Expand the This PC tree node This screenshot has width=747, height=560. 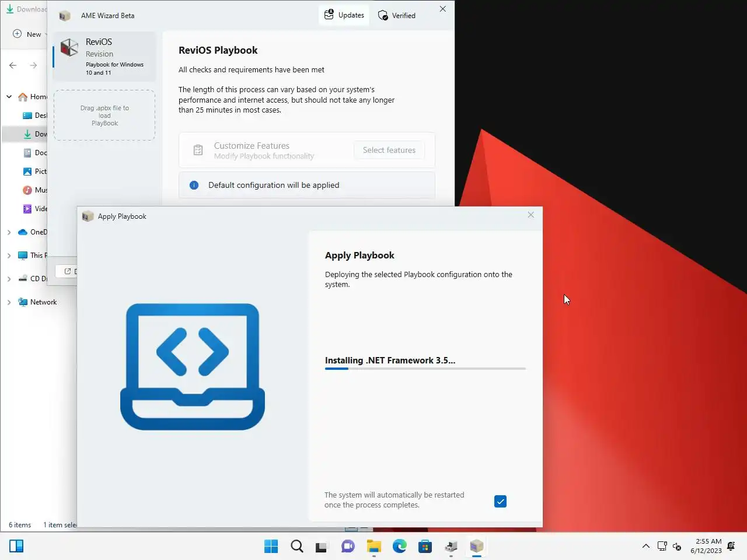coord(9,256)
